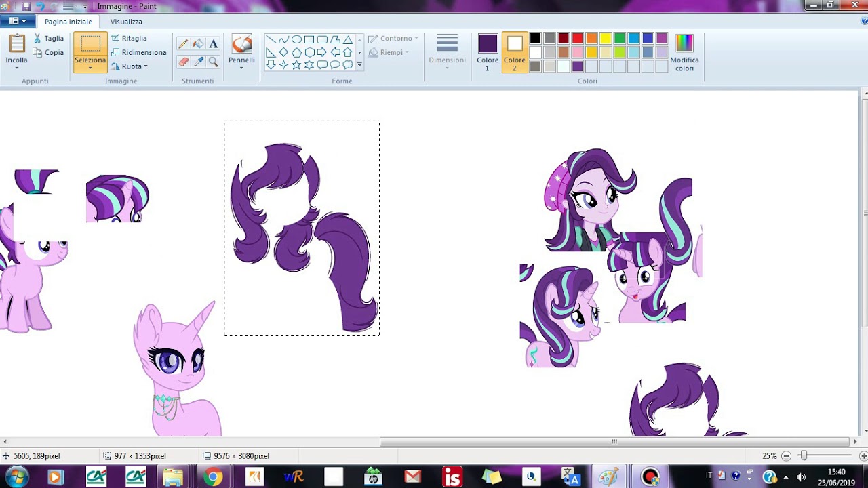
Task: Select the Text tool
Action: 213,44
